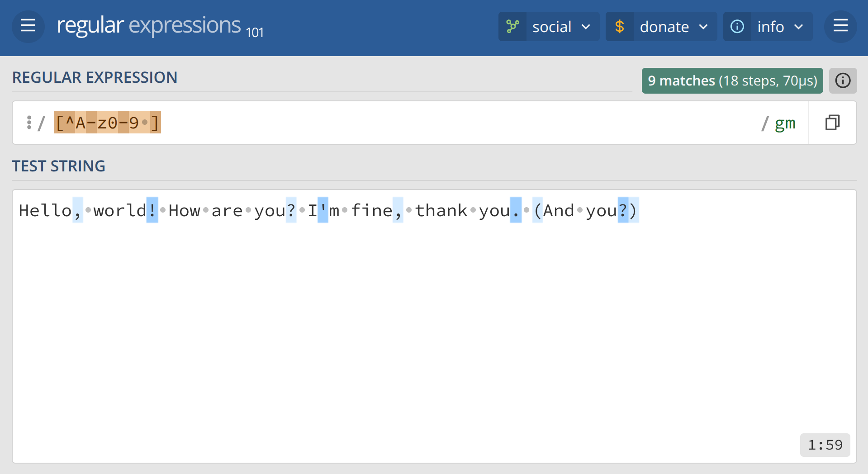The height and width of the screenshot is (474, 868).
Task: Click the circled info icon in header
Action: click(737, 27)
